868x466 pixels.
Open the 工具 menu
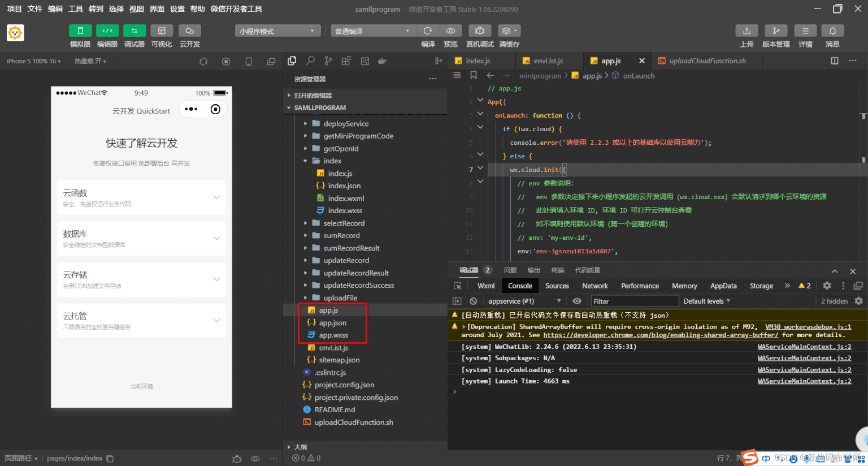pos(76,9)
